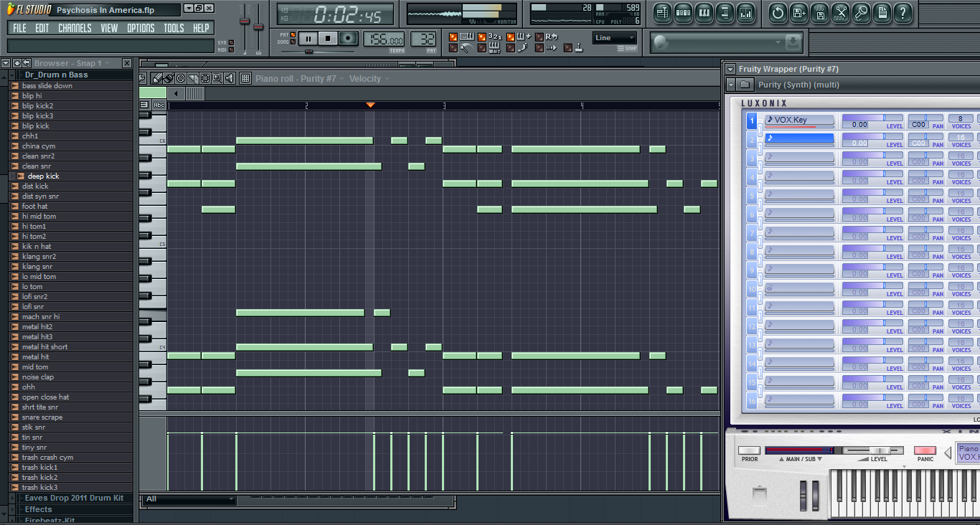Open the project info document icon

(882, 12)
